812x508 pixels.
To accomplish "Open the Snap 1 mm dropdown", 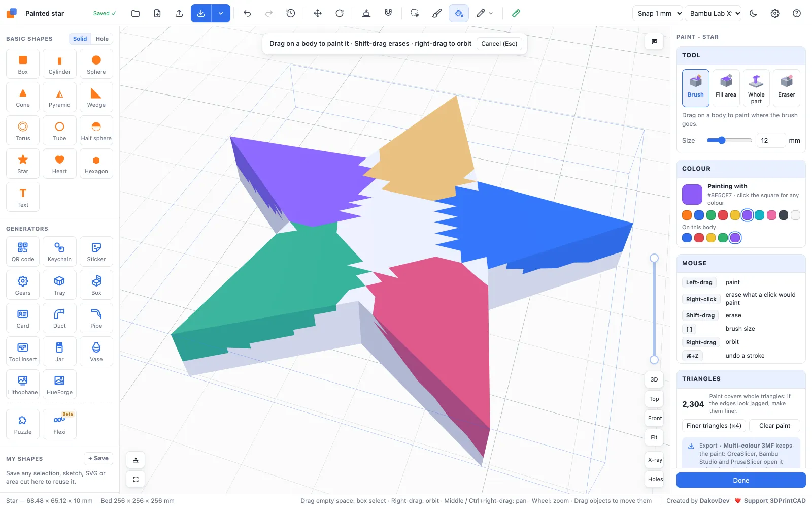I will click(x=657, y=13).
